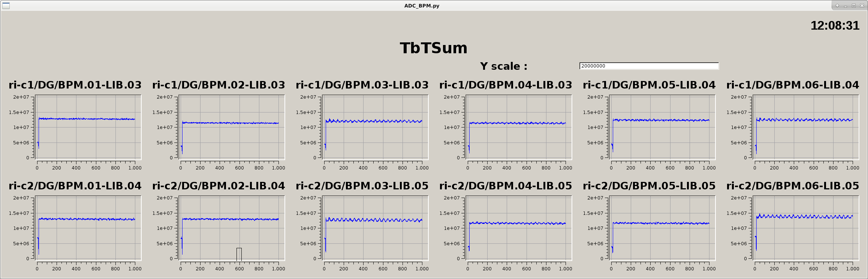Click the ri-c2/DG/BPM.01-LIB.04 chart
The image size is (868, 279).
[88, 228]
